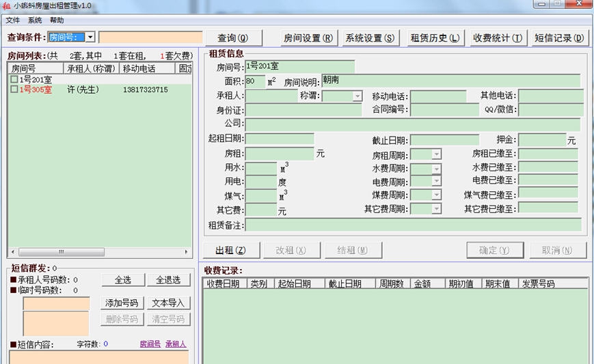Click the 周期数 column header
The height and width of the screenshot is (364, 594).
393,284
